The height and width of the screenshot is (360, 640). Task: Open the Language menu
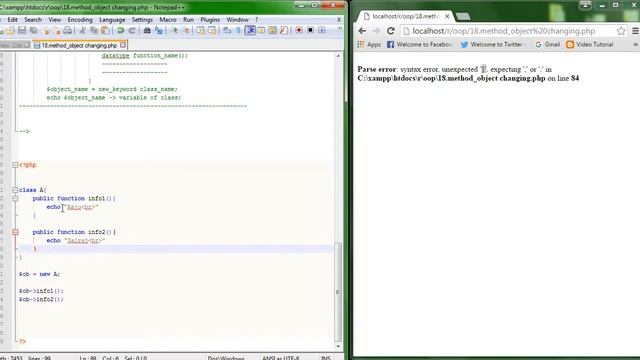pyautogui.click(x=112, y=20)
